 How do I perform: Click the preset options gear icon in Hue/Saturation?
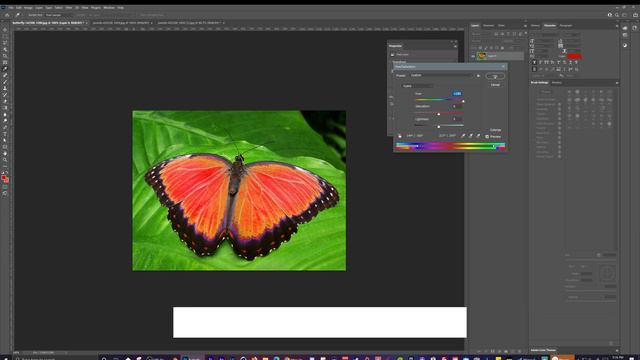478,76
